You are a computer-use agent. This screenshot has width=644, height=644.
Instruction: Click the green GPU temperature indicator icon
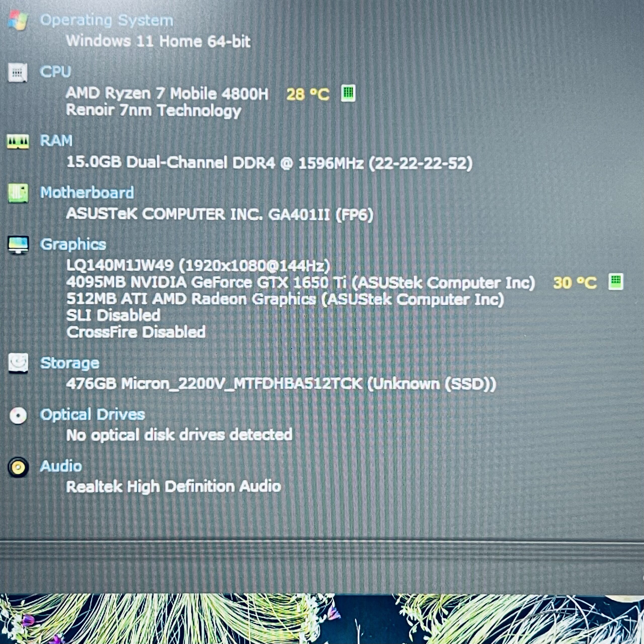click(615, 282)
